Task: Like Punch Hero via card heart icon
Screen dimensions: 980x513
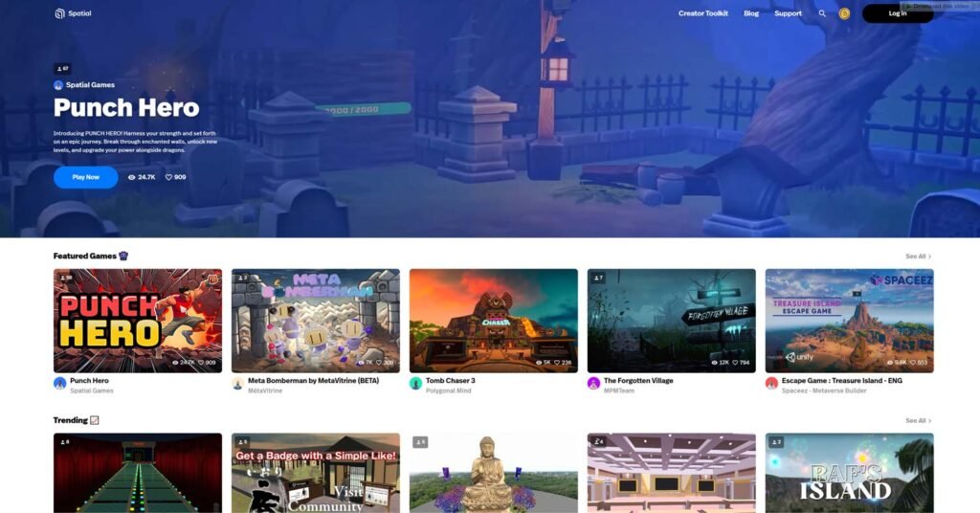Action: [201, 363]
